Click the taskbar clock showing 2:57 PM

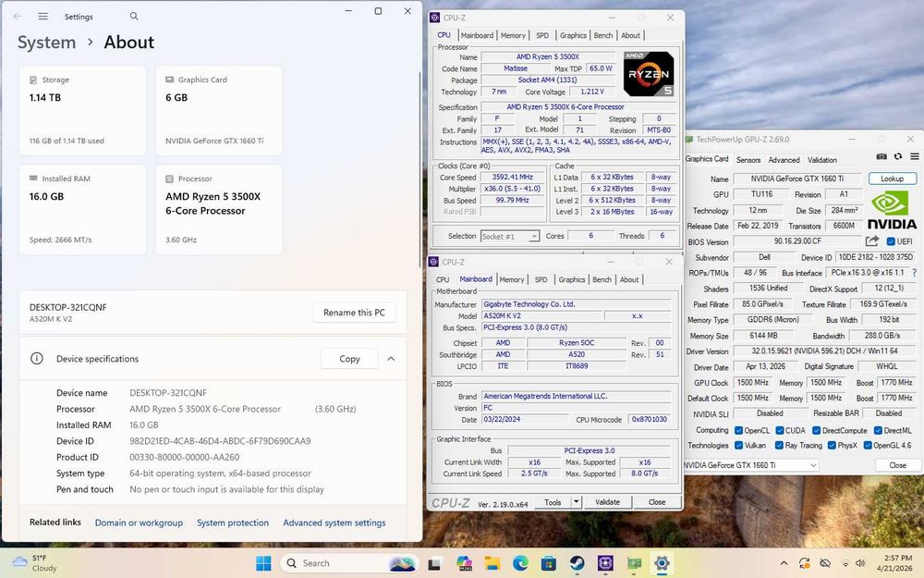tap(894, 563)
